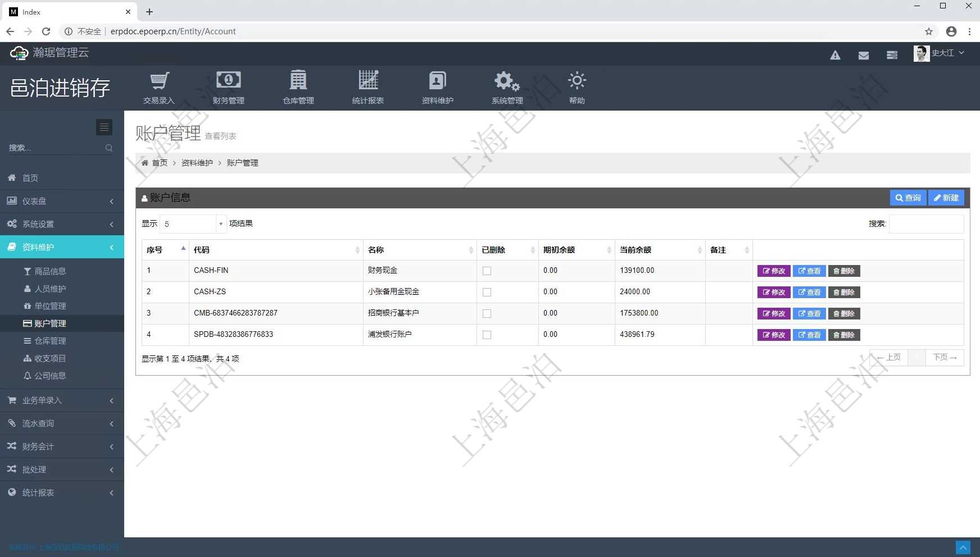The height and width of the screenshot is (557, 980).
Task: Open the mail envelope icon in header
Action: tap(863, 55)
